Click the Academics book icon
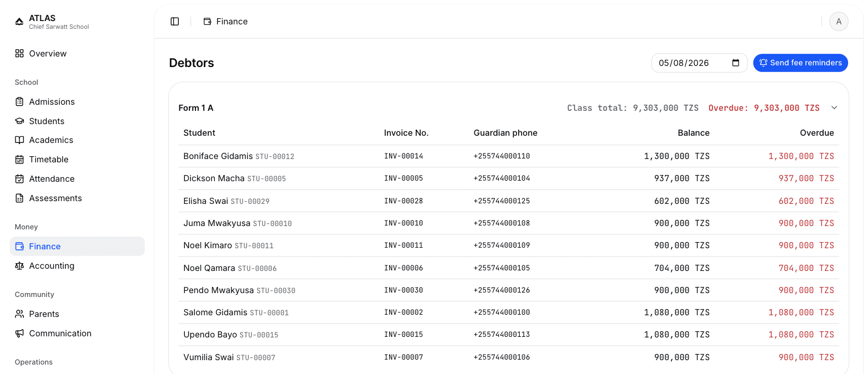Viewport: 868px width, 374px height. [x=19, y=140]
